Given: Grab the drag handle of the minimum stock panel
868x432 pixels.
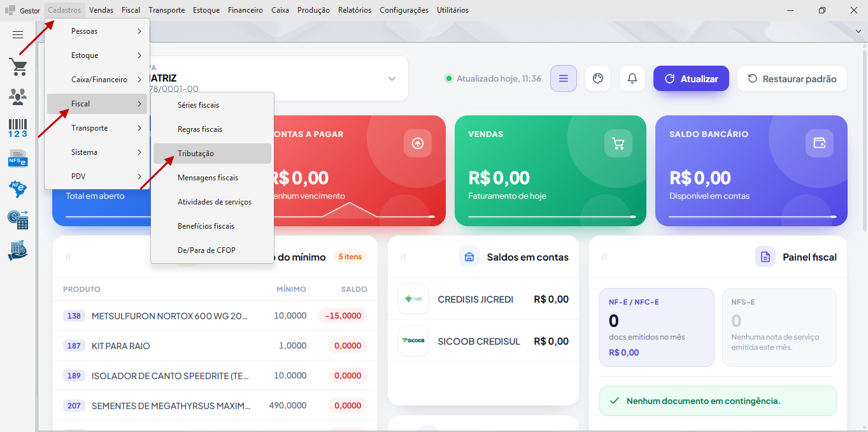Looking at the screenshot, I should point(68,257).
